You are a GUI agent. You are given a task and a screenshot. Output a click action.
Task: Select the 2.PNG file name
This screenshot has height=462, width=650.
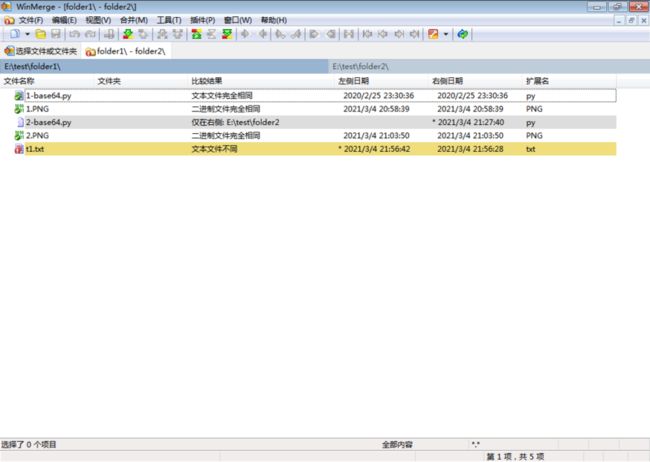37,136
